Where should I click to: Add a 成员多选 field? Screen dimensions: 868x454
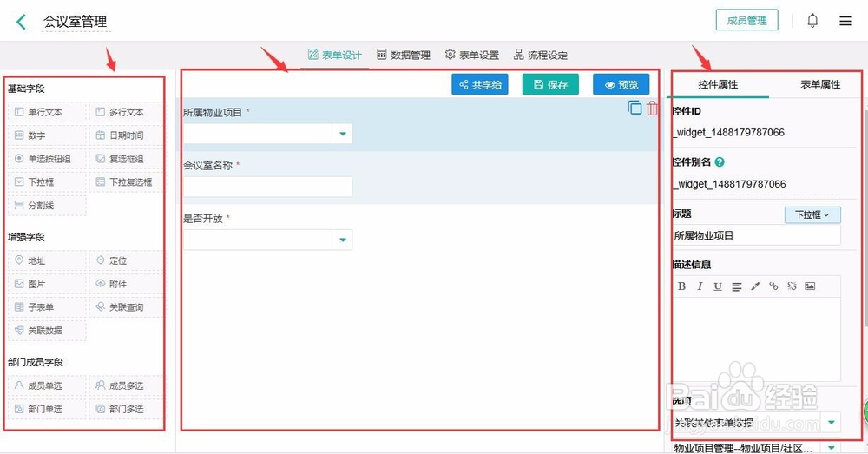[126, 385]
